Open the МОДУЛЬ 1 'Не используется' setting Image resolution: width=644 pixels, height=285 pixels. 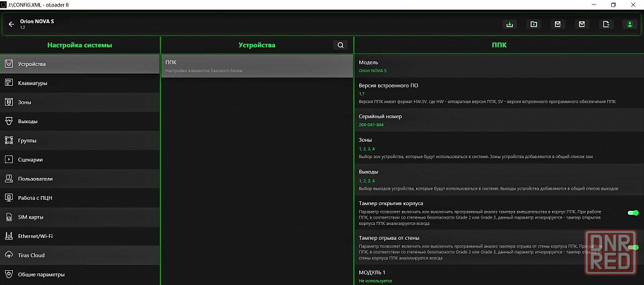(x=375, y=281)
